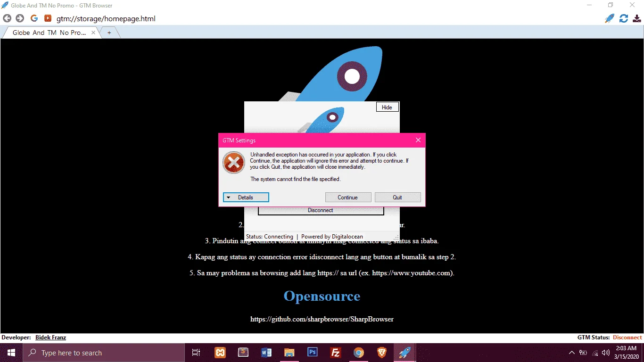Viewport: 644px width, 362px height.
Task: Minimize the GTM Browser window
Action: [x=589, y=5]
